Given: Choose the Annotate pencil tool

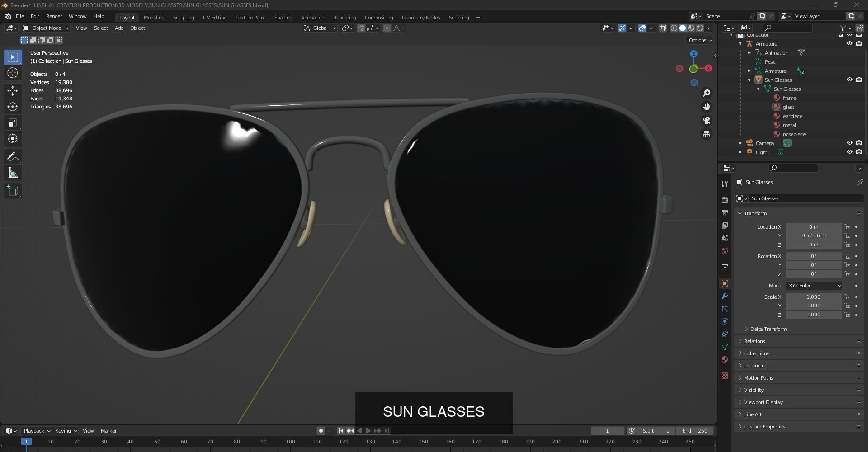Looking at the screenshot, I should [x=13, y=157].
